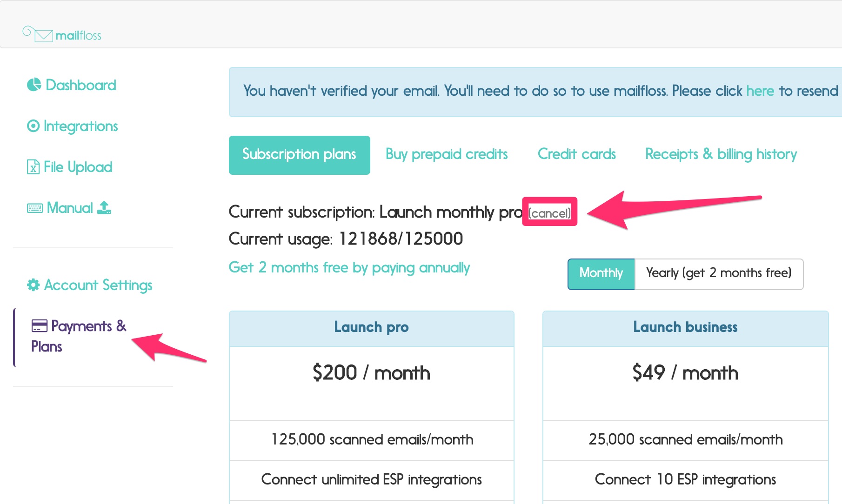The width and height of the screenshot is (842, 504).
Task: Open the Subscription plans tab
Action: (300, 155)
